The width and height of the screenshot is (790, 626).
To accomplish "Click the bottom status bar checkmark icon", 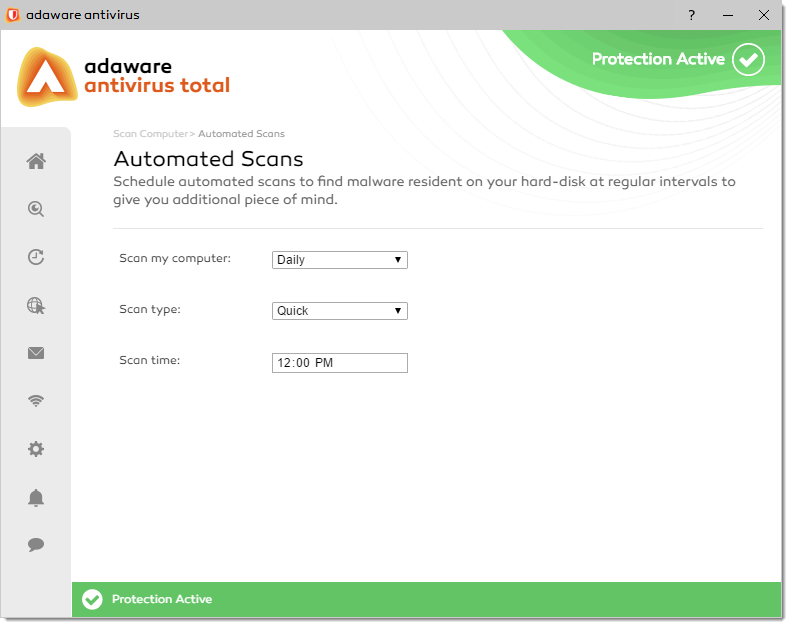I will coord(92,599).
